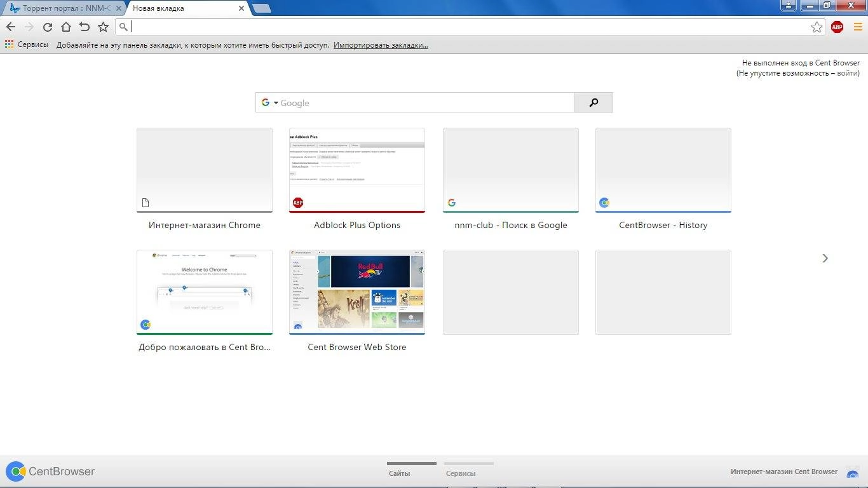Click the Adblock Plus Options caption text
The width and height of the screenshot is (868, 488).
click(357, 225)
